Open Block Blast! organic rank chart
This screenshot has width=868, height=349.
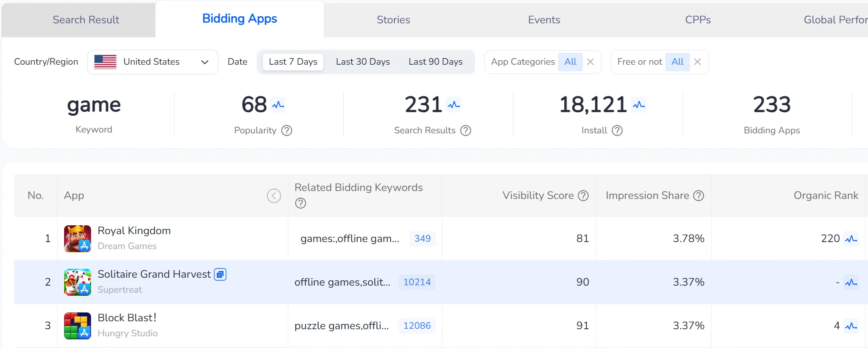click(x=851, y=326)
